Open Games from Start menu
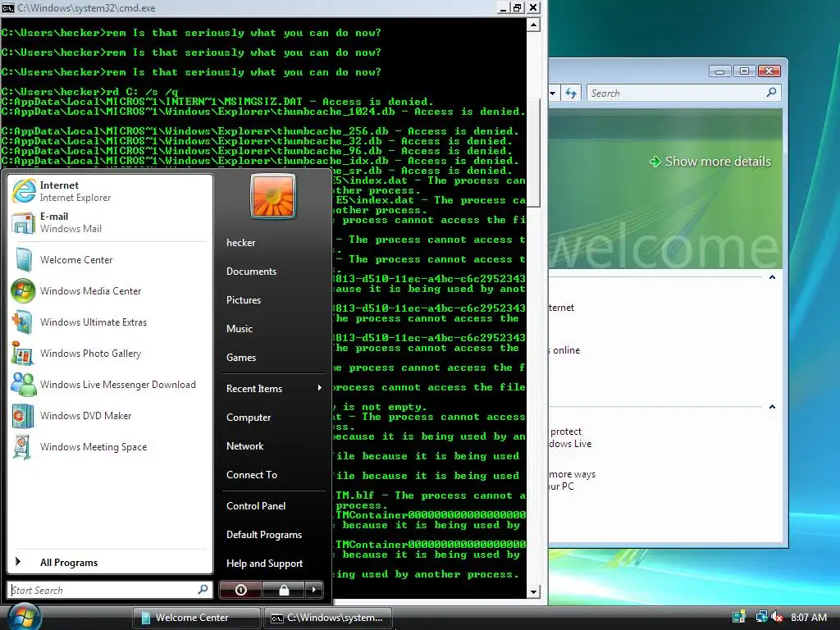Image resolution: width=840 pixels, height=630 pixels. [241, 358]
